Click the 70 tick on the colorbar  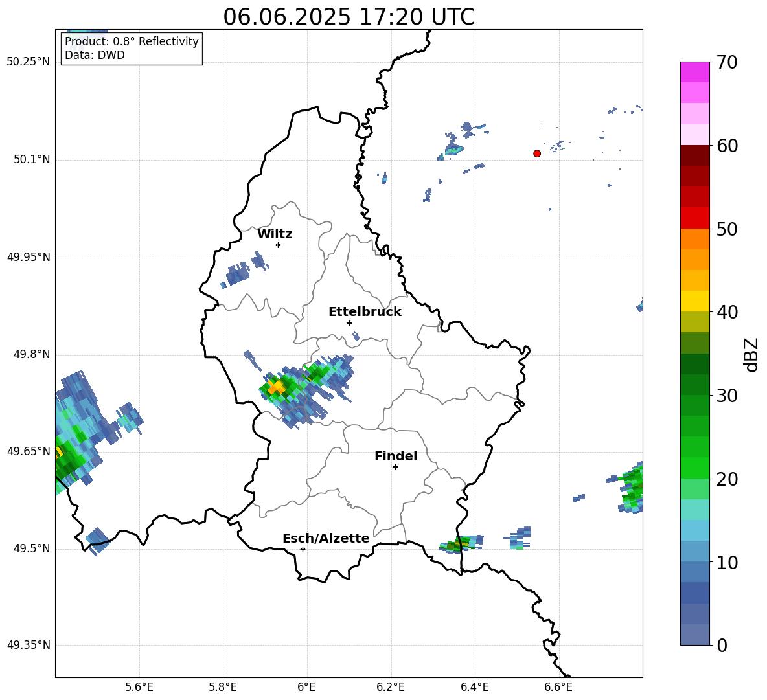[x=726, y=62]
